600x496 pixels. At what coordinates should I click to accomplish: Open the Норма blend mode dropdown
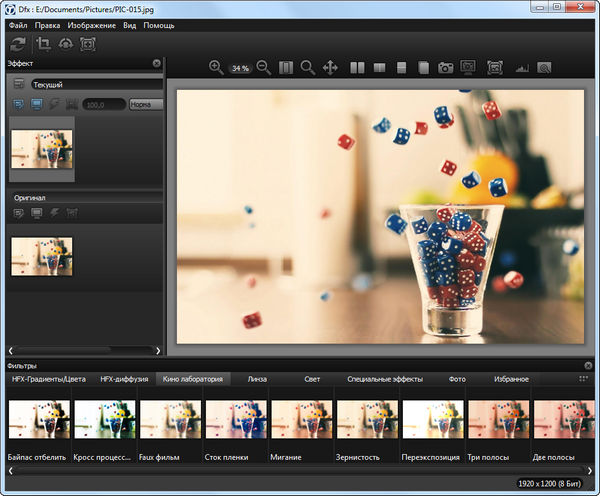(146, 104)
